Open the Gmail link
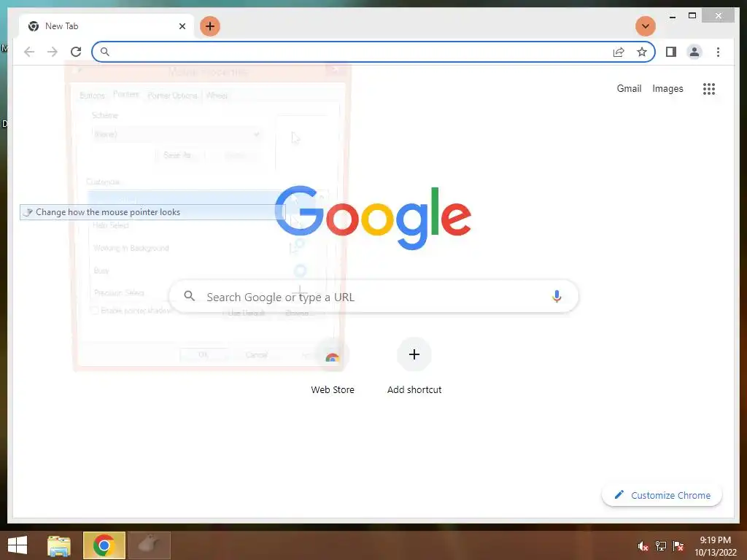Viewport: 747px width, 560px height. tap(629, 88)
